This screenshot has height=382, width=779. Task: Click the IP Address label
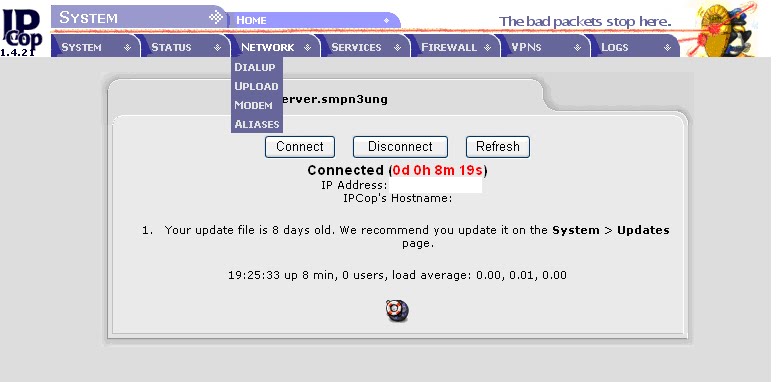354,186
